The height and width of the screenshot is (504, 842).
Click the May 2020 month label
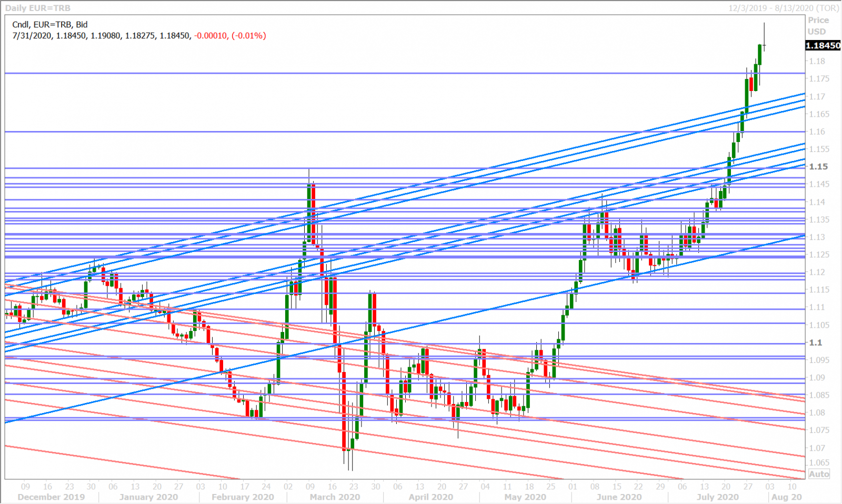[x=525, y=497]
